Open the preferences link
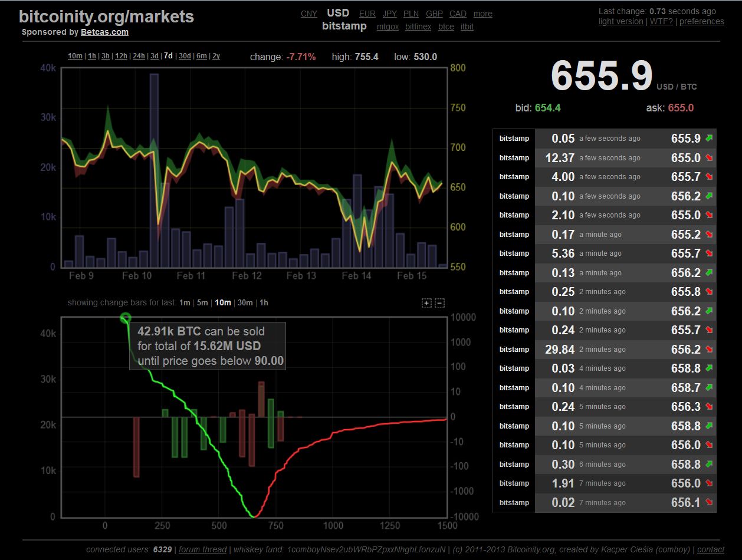The width and height of the screenshot is (742, 560). pos(701,21)
